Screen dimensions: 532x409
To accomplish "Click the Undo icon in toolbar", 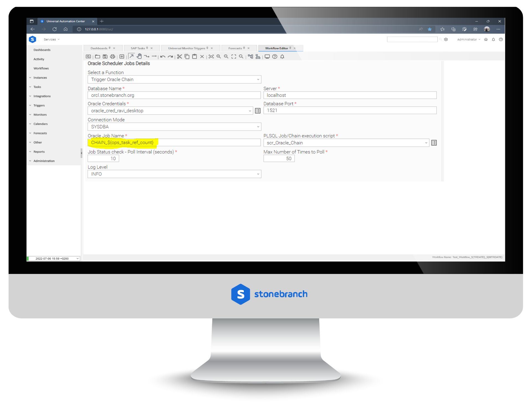I will tap(163, 57).
